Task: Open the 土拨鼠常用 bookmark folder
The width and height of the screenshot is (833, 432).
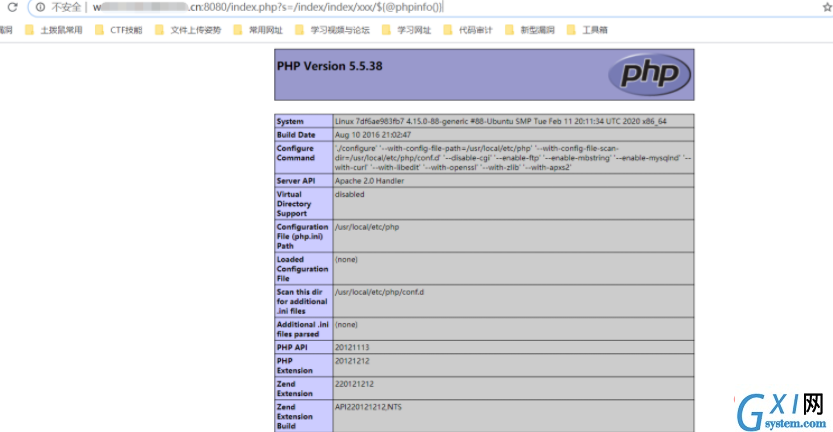Action: click(x=54, y=30)
